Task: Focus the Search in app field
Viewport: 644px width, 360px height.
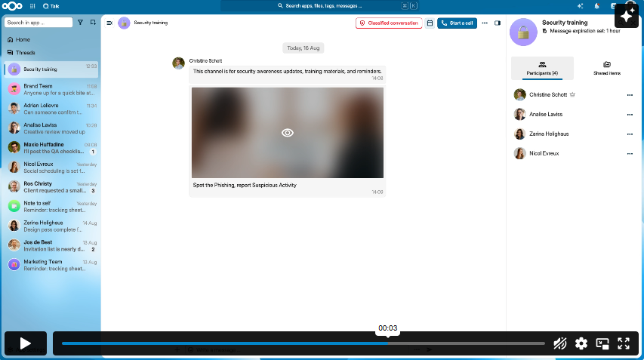Action: coord(39,23)
